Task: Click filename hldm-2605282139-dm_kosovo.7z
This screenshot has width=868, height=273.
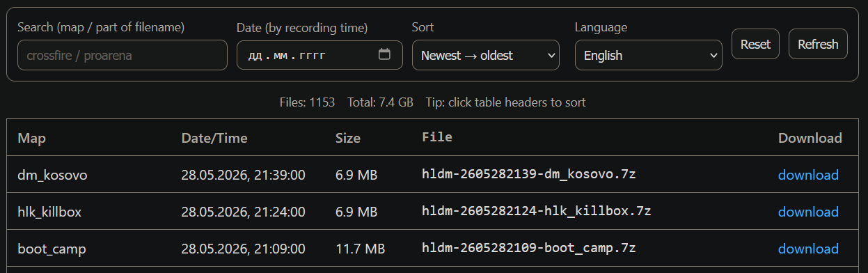Action: pos(529,174)
